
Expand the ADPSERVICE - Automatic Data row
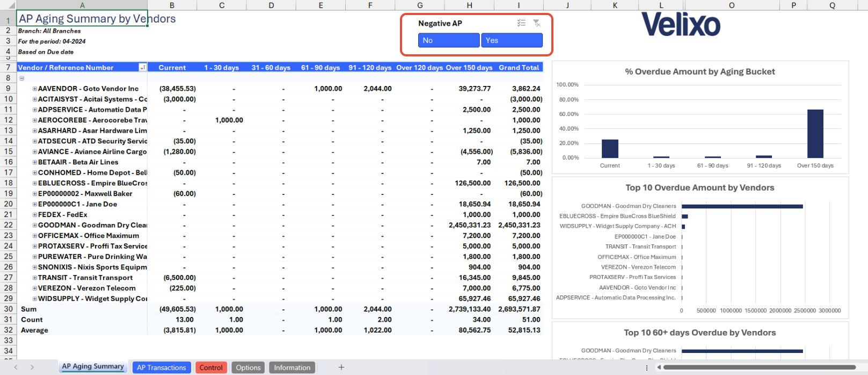pyautogui.click(x=35, y=110)
